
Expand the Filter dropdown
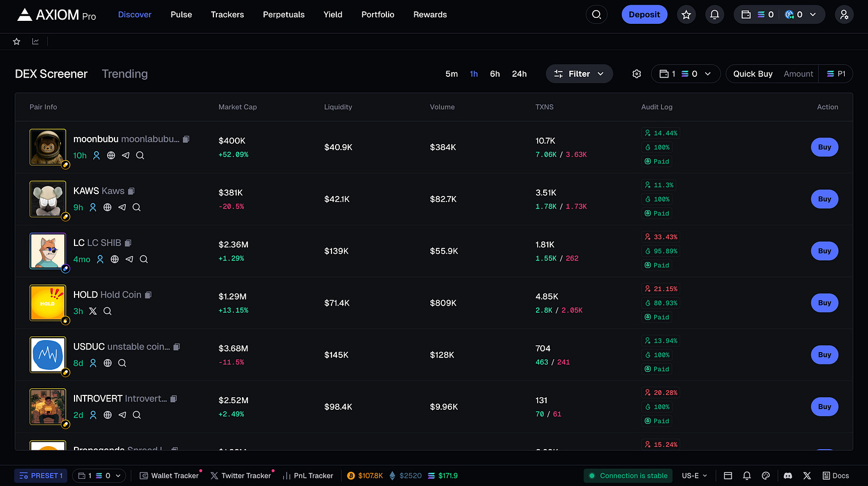pyautogui.click(x=579, y=74)
